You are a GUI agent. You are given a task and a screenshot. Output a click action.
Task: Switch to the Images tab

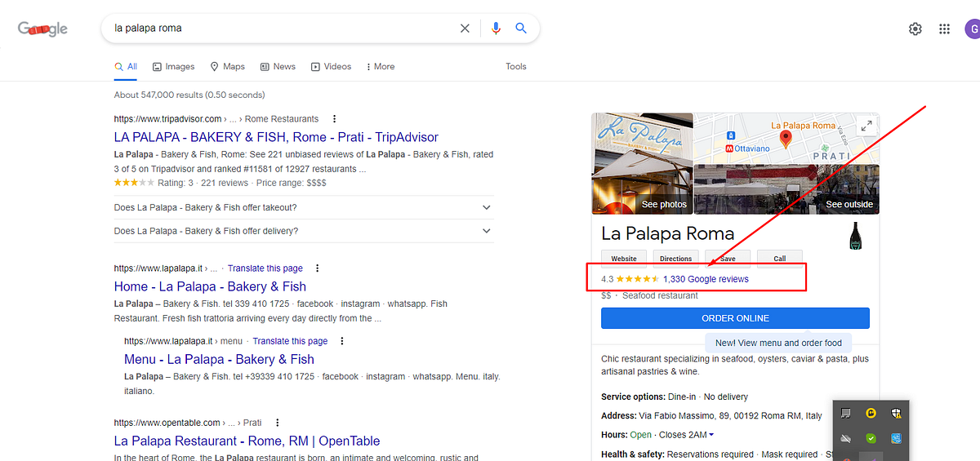(173, 67)
